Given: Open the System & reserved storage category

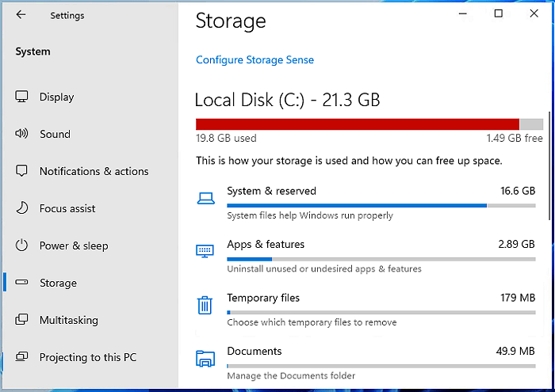Looking at the screenshot, I should [x=271, y=191].
